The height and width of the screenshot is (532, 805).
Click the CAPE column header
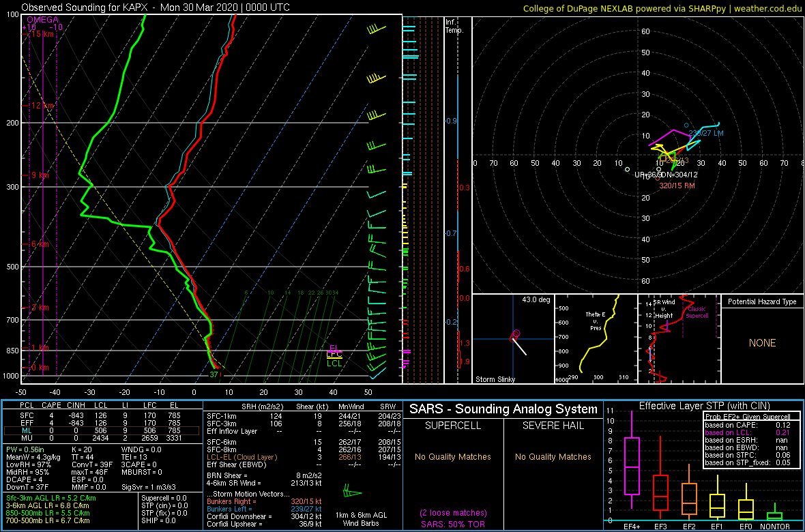coord(51,407)
